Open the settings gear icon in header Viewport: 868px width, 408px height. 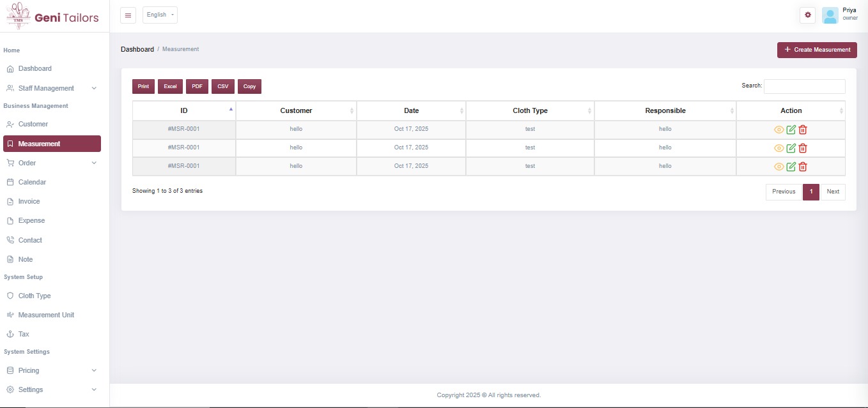tap(808, 15)
